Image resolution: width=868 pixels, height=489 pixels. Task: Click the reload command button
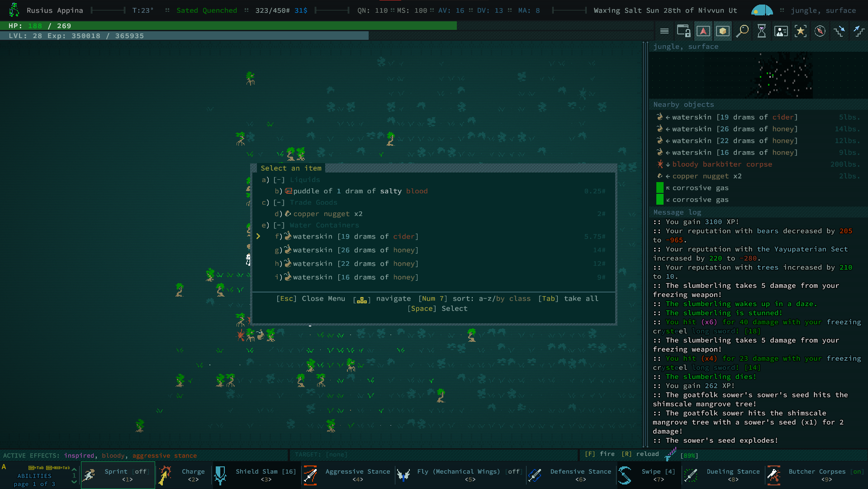point(640,454)
